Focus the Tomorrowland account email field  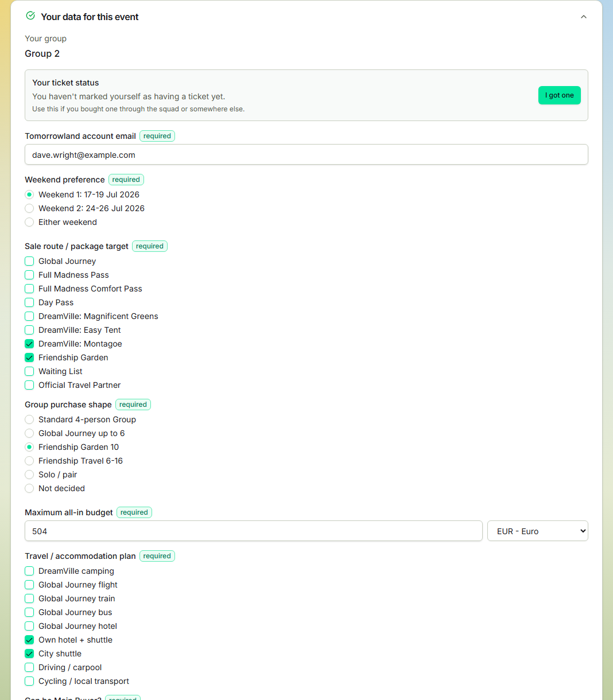pos(306,154)
